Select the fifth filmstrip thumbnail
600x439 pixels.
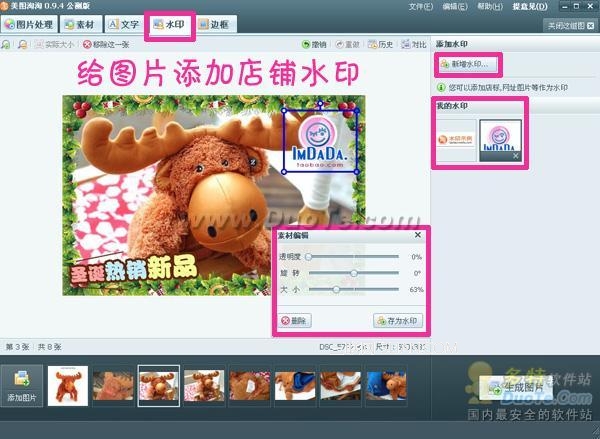coord(249,386)
